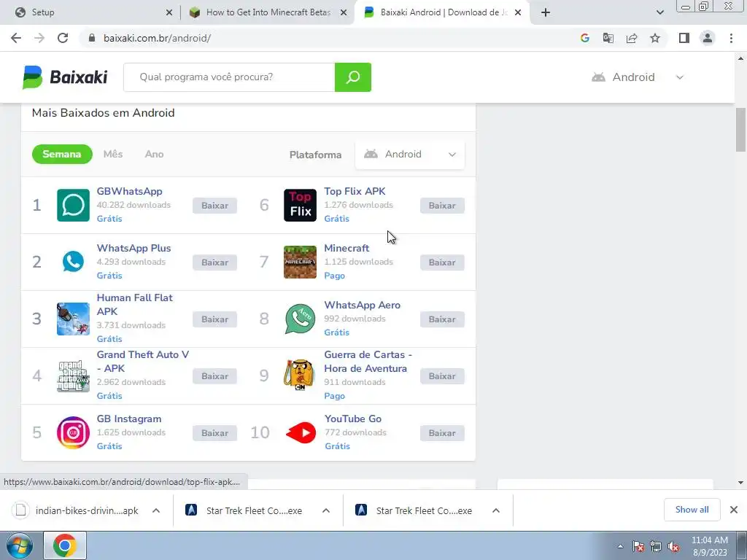Open the Human Fall Flat APK link
The height and width of the screenshot is (560, 747).
coord(135,305)
